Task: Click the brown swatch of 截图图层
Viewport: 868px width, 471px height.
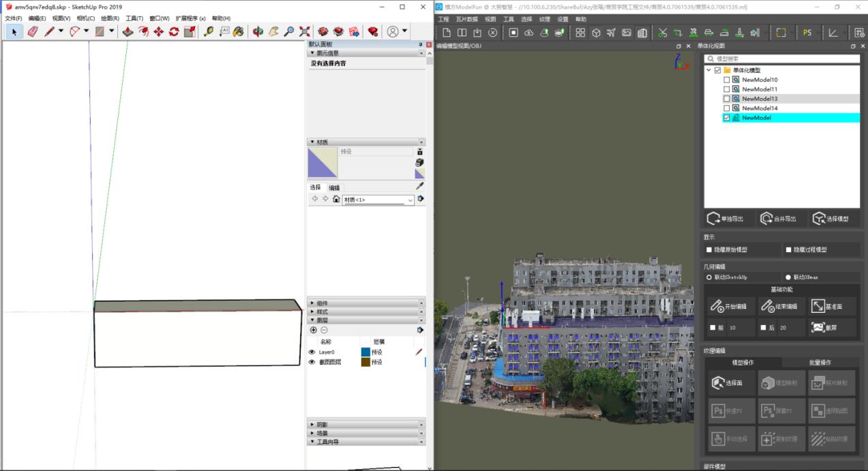Action: coord(365,362)
